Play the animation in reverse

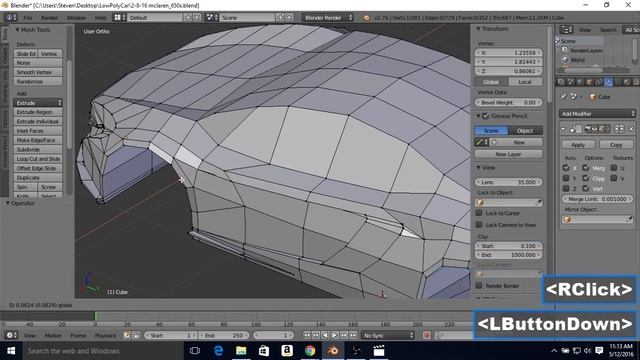[x=325, y=335]
